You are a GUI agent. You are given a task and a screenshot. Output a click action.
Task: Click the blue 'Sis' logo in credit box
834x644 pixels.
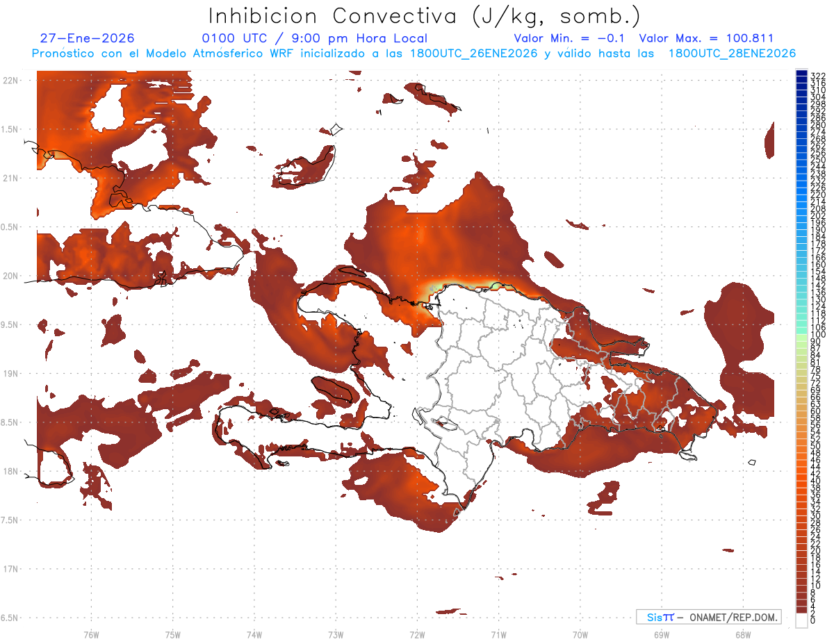click(x=657, y=617)
